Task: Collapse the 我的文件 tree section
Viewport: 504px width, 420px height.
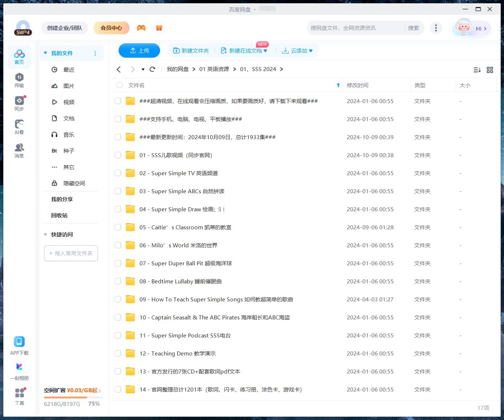Action: click(45, 53)
